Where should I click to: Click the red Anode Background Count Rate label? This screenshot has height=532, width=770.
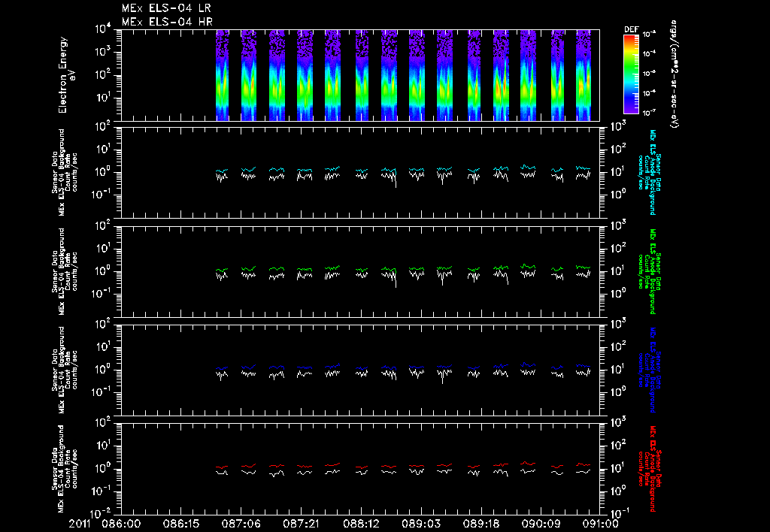click(x=648, y=469)
